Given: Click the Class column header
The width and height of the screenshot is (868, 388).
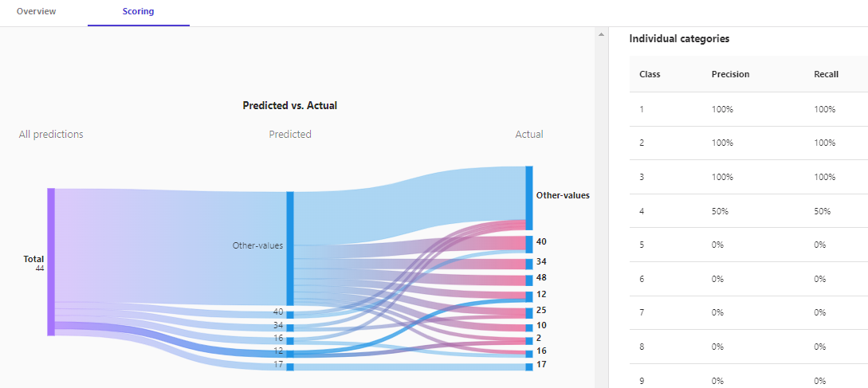Looking at the screenshot, I should point(650,74).
